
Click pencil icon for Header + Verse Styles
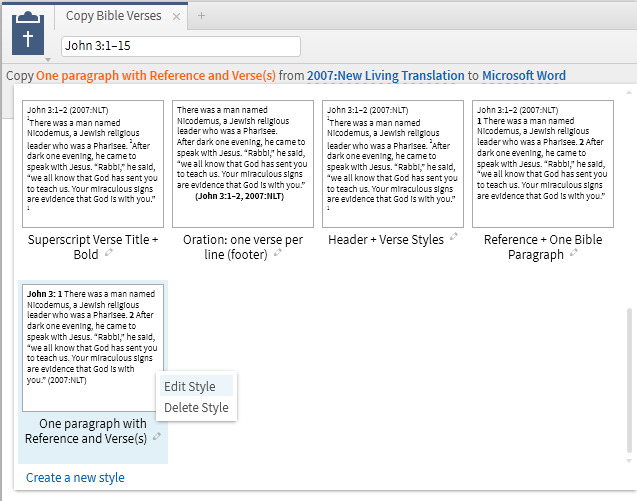tap(454, 236)
